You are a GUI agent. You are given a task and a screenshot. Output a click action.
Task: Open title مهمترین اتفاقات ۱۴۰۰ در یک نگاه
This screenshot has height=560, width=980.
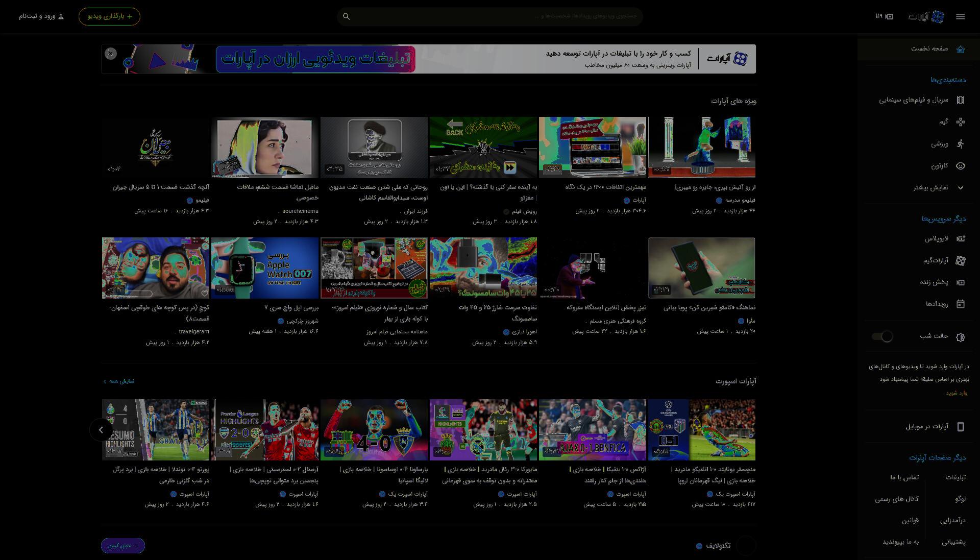click(606, 187)
